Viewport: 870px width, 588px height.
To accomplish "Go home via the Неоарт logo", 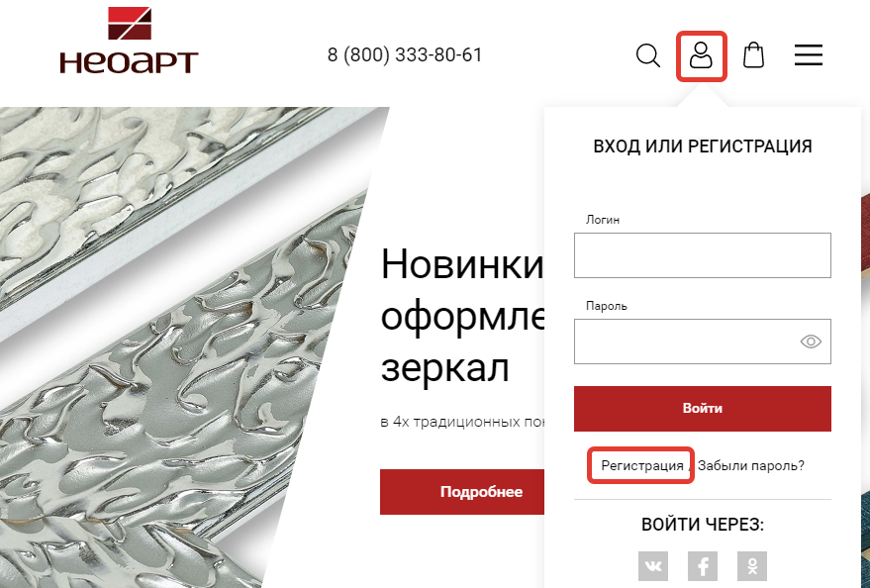I will tap(129, 41).
